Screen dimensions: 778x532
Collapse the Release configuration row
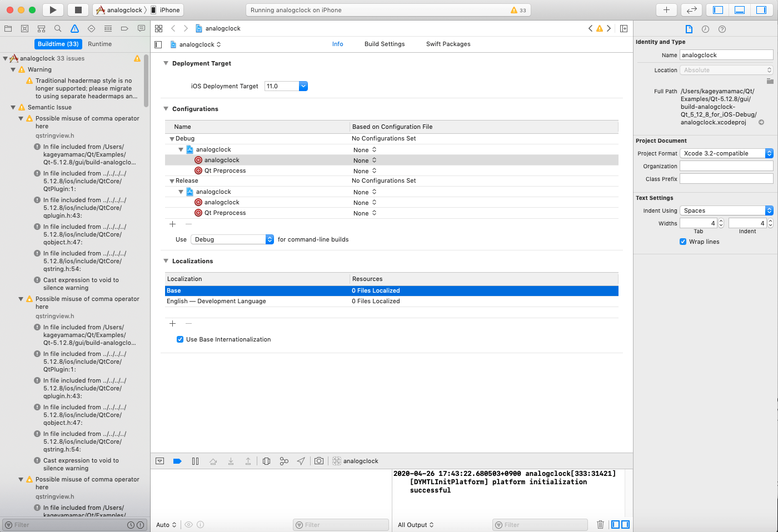point(172,181)
